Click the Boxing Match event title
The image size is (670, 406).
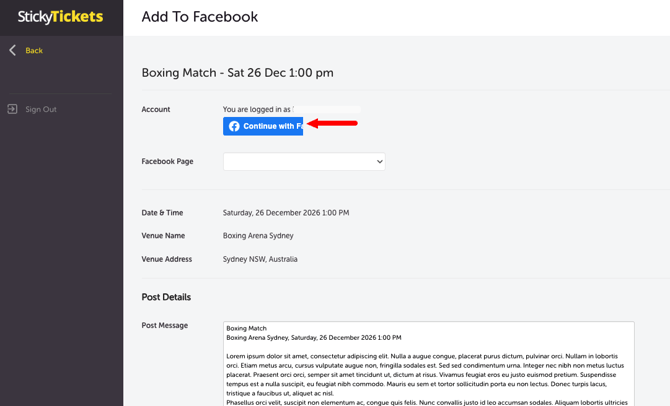click(237, 72)
